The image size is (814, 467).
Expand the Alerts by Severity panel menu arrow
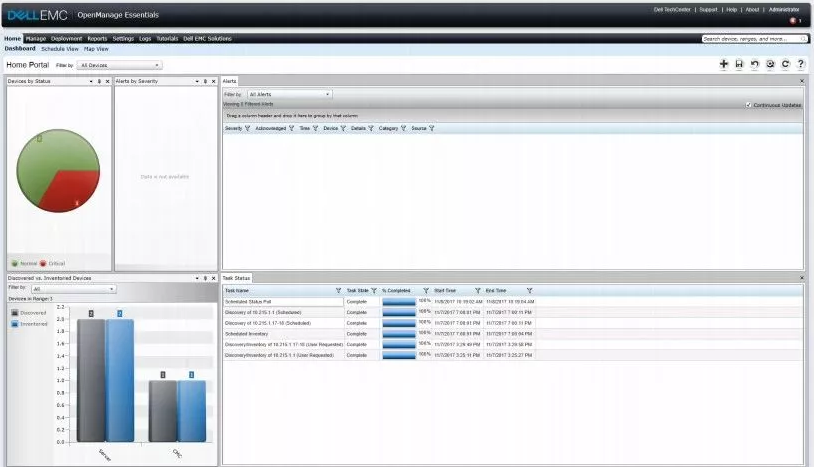pyautogui.click(x=197, y=81)
